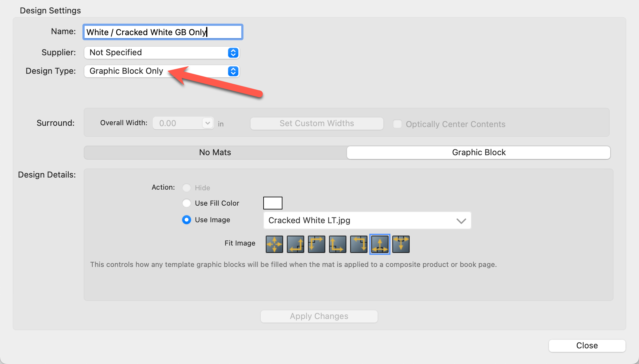
Task: Select the fit image from center option
Action: click(x=274, y=244)
